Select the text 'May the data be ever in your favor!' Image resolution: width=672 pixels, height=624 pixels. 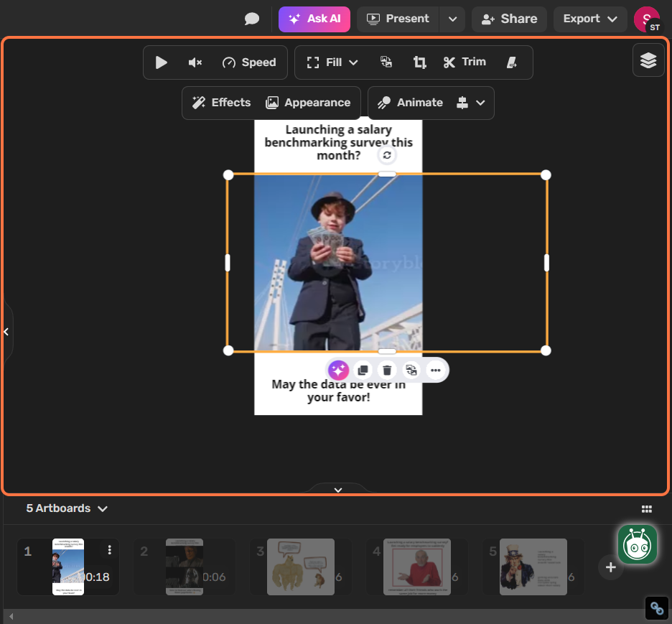(x=339, y=391)
